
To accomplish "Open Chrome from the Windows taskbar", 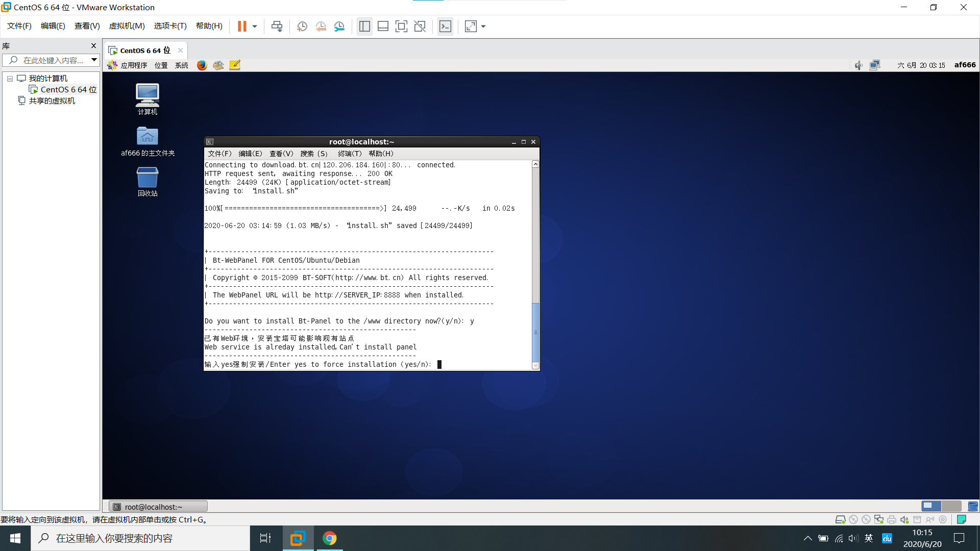I will 330,538.
